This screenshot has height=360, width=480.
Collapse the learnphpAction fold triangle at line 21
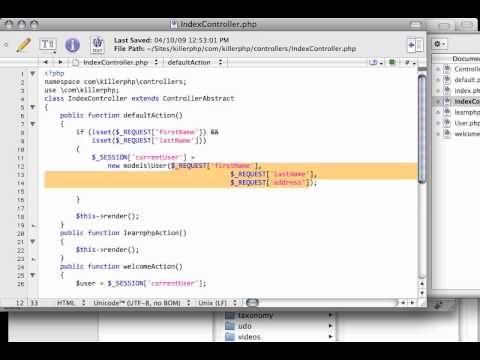(33, 241)
